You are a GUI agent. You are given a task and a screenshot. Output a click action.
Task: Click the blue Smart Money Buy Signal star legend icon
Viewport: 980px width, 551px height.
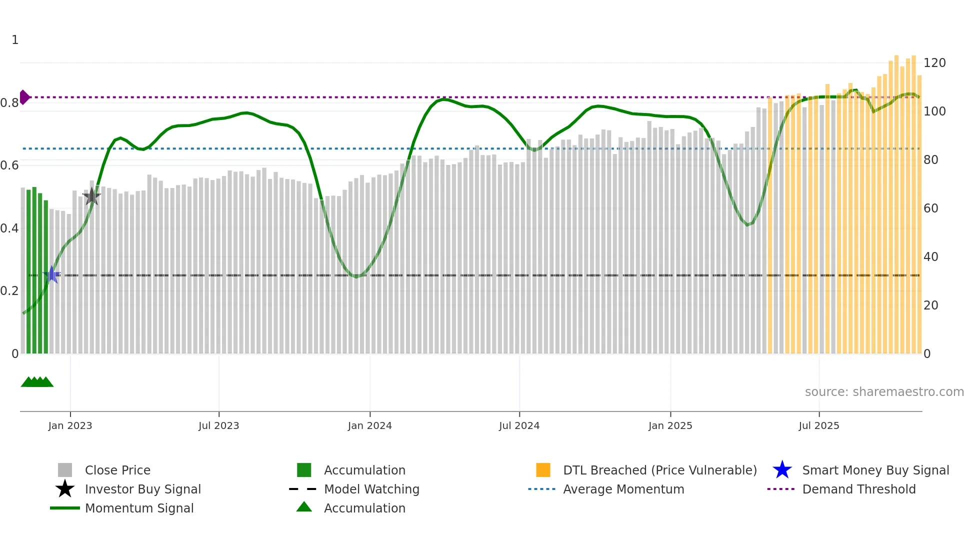[x=782, y=470]
